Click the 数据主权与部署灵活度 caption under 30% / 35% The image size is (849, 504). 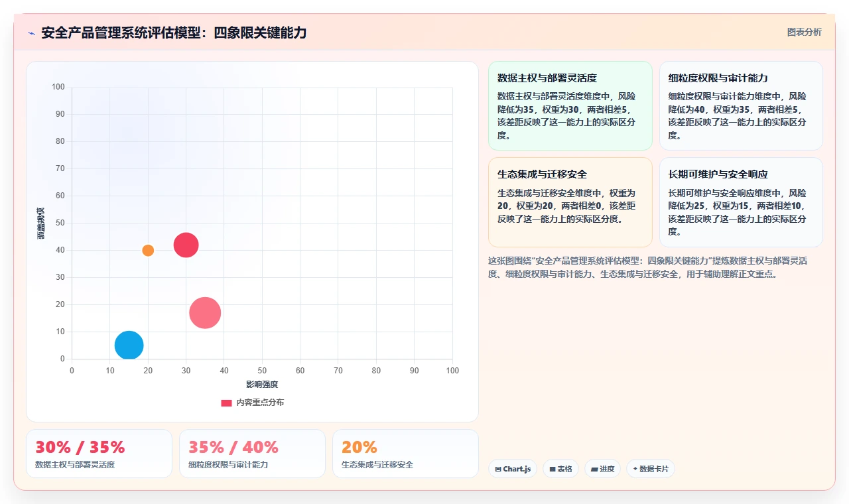75,464
